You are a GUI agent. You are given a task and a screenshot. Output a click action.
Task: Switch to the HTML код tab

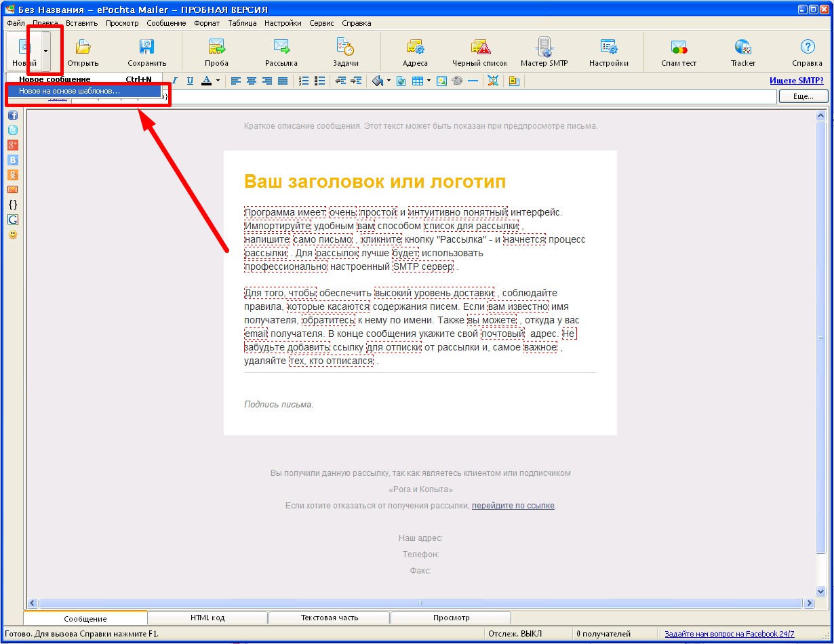207,618
